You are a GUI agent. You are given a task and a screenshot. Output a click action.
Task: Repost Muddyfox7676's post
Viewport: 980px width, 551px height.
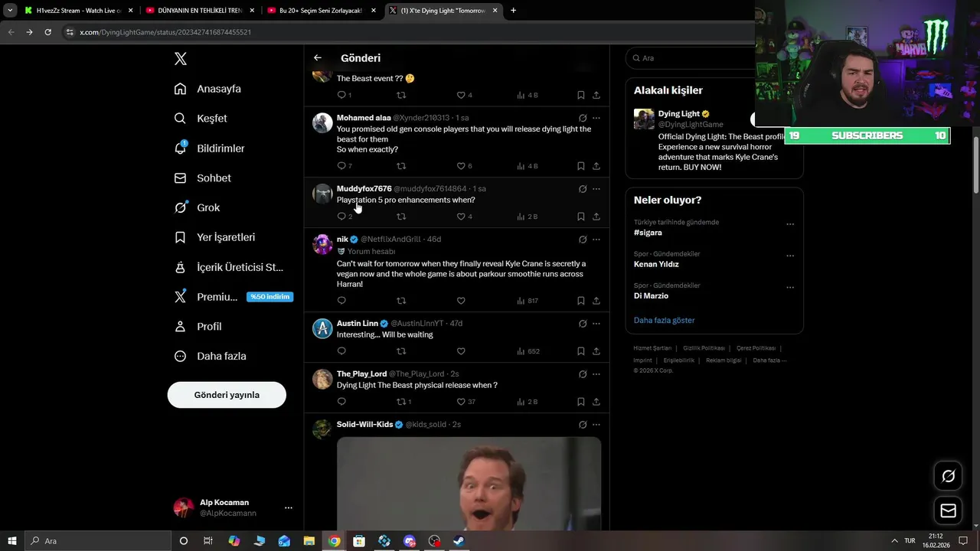coord(401,217)
